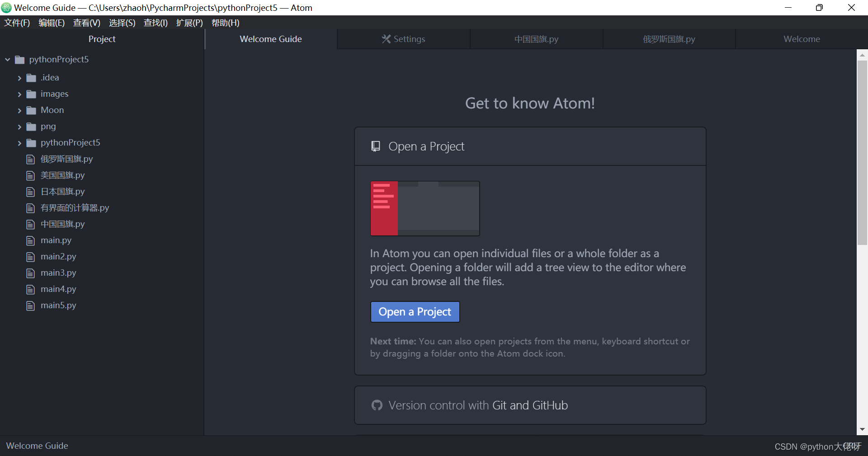Click file icon beside main3.py
Viewport: 868px width, 456px height.
click(30, 273)
